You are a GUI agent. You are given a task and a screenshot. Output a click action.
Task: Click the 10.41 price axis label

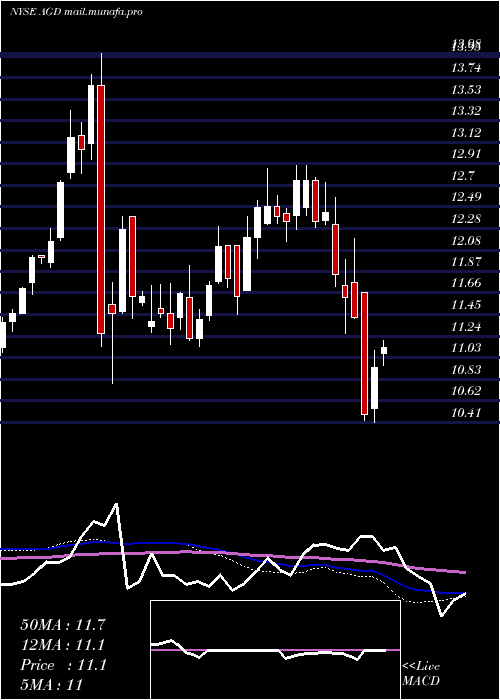pyautogui.click(x=467, y=412)
